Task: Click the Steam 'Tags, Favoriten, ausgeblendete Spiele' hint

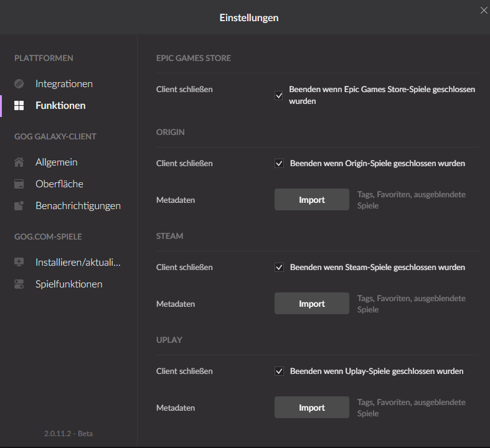Action: [x=412, y=304]
